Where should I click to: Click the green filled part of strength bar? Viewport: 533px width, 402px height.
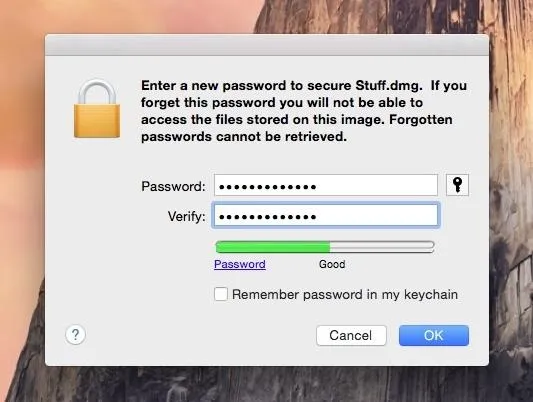point(273,247)
